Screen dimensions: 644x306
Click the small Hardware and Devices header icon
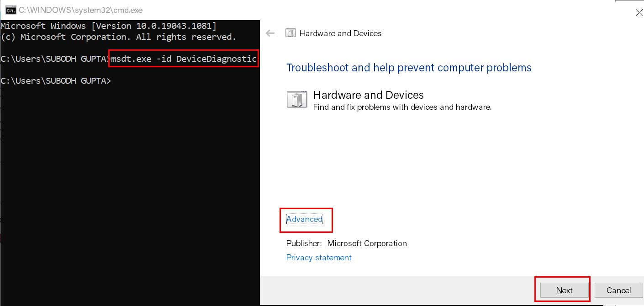(290, 33)
